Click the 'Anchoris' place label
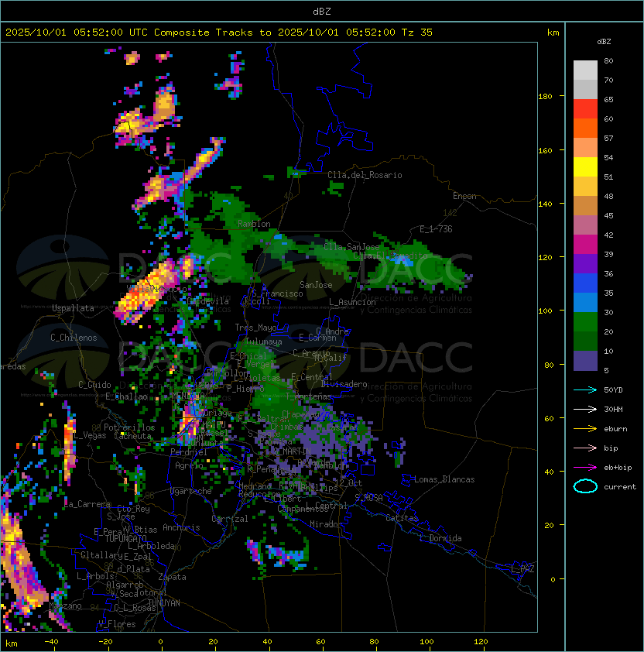This screenshot has height=652, width=644. pos(181,527)
